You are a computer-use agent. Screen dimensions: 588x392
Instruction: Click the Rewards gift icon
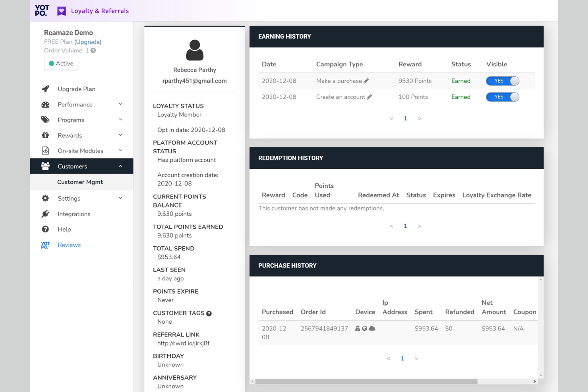coord(45,135)
